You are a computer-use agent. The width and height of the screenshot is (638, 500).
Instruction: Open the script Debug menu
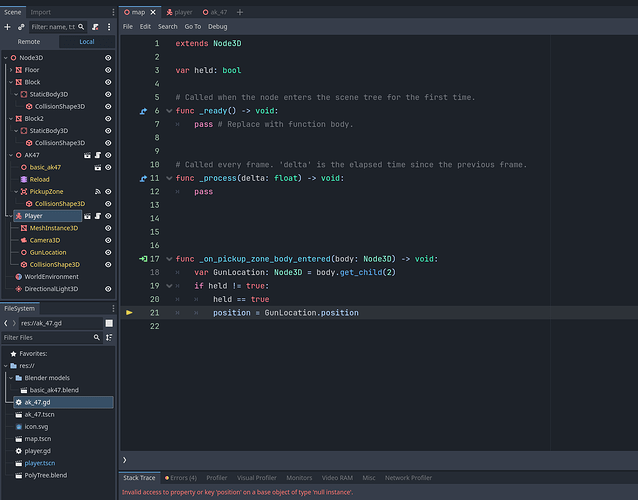pos(218,26)
